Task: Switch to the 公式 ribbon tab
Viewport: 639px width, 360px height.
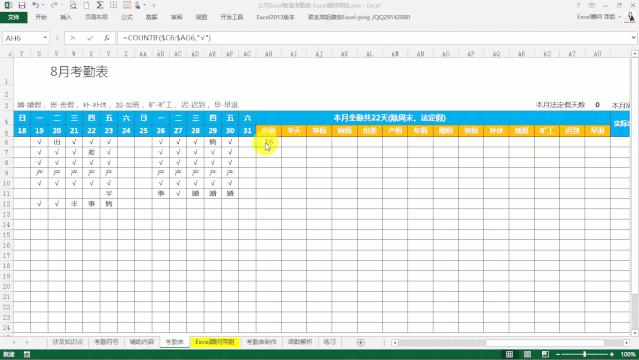Action: click(127, 17)
